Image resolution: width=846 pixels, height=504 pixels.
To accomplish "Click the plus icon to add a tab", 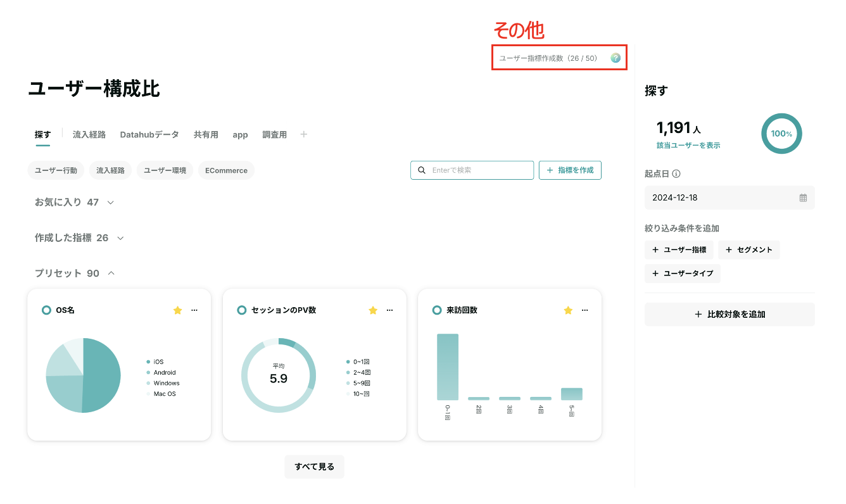I will tap(304, 134).
